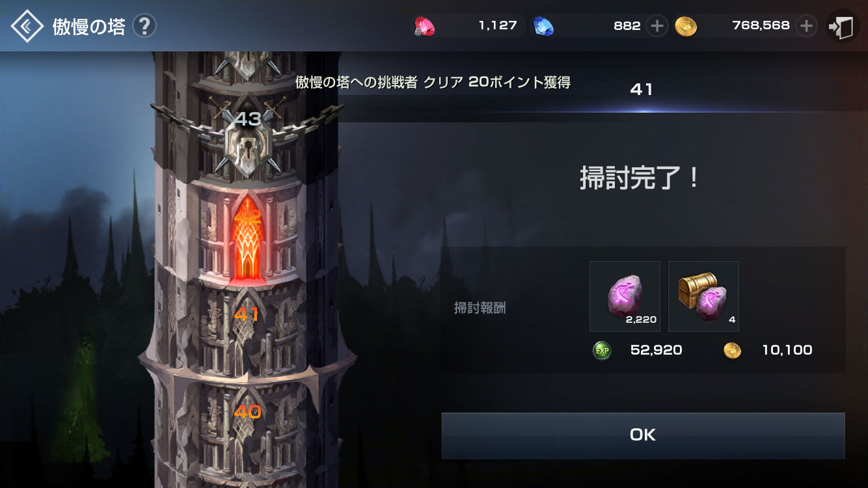868x488 pixels.
Task: Tap the gold coin reward icon
Action: pyautogui.click(x=733, y=351)
